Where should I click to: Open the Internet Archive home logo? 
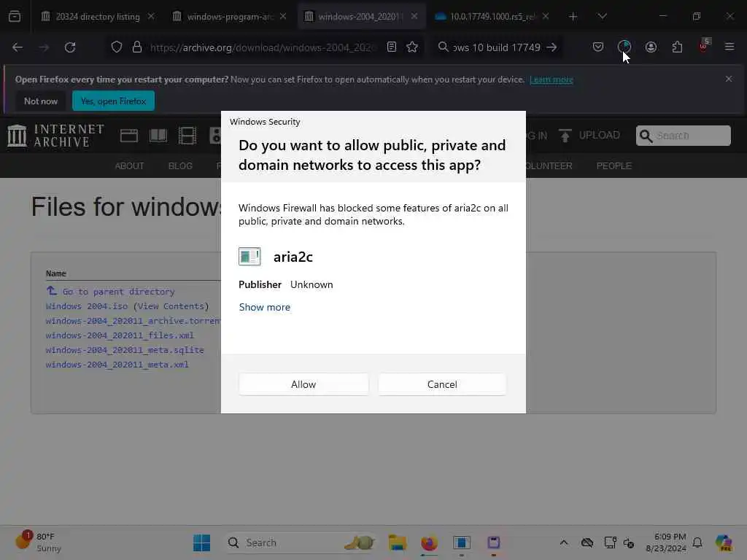[x=55, y=136]
